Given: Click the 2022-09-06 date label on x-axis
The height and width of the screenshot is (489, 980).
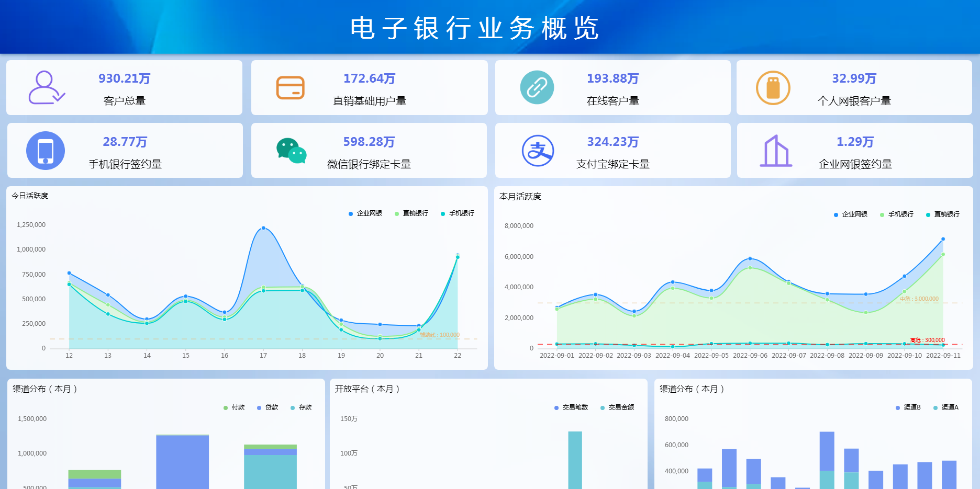Looking at the screenshot, I should point(750,356).
